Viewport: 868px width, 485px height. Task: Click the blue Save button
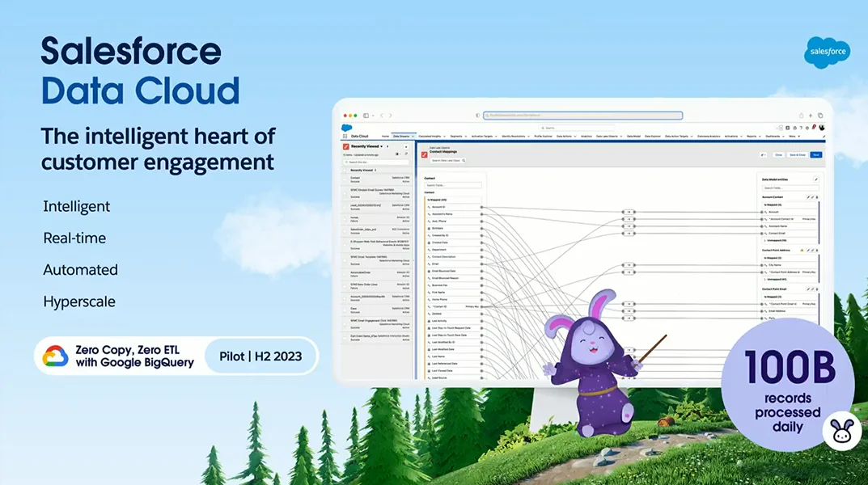(815, 154)
